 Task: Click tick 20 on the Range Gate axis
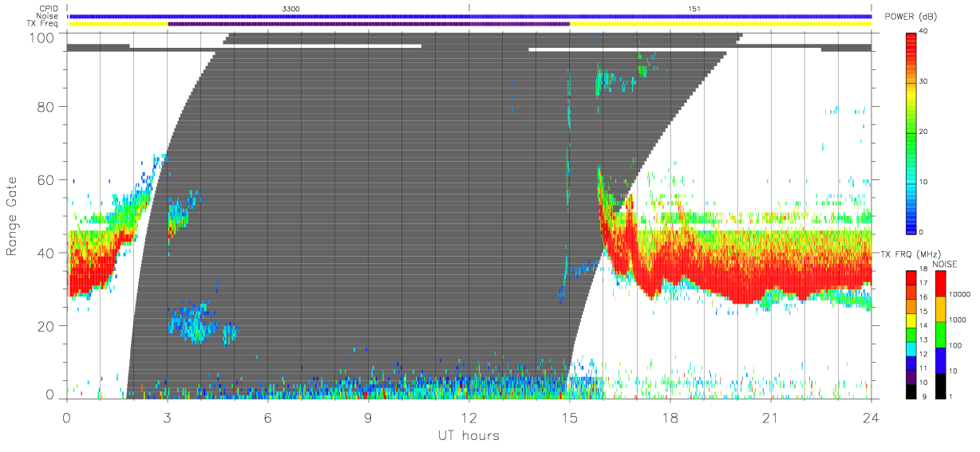(x=47, y=325)
